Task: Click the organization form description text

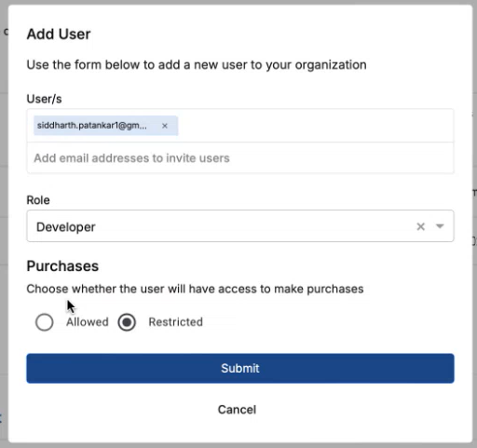Action: click(x=197, y=65)
